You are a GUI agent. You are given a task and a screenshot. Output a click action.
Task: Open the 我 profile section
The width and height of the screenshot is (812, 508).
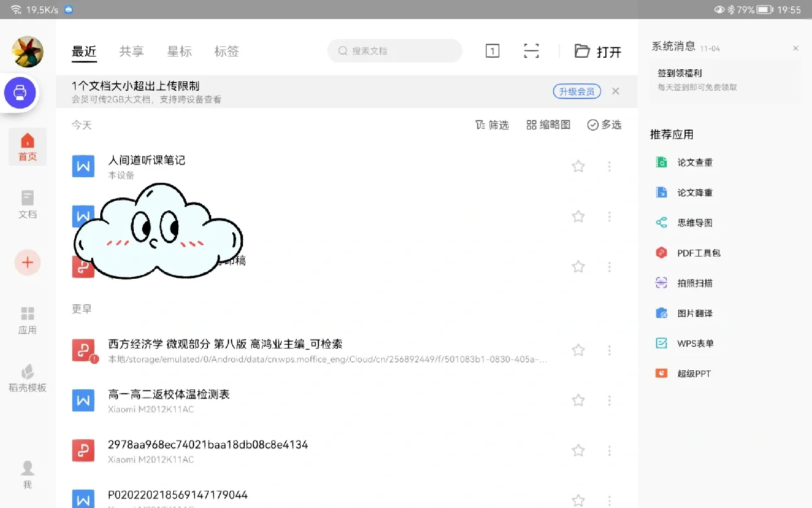tap(27, 475)
